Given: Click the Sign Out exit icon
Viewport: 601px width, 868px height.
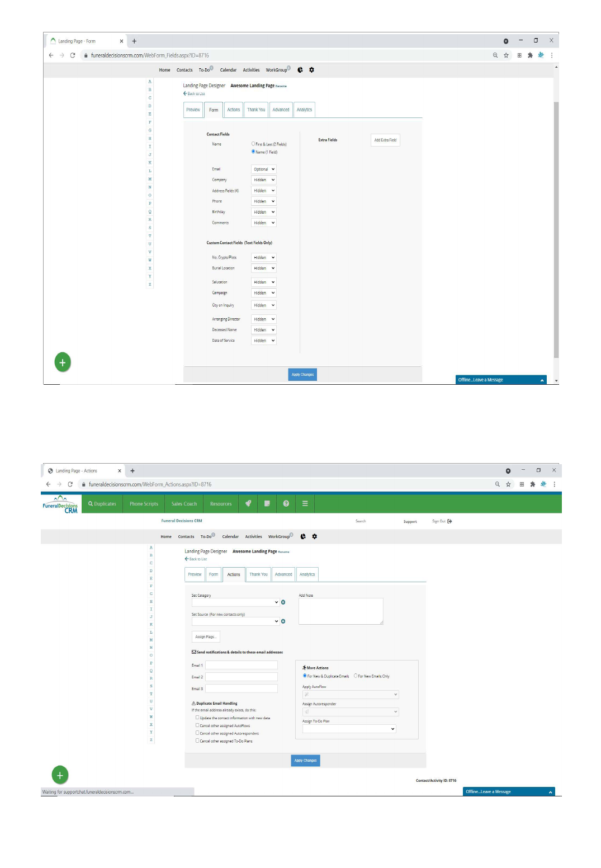Looking at the screenshot, I should click(x=449, y=521).
